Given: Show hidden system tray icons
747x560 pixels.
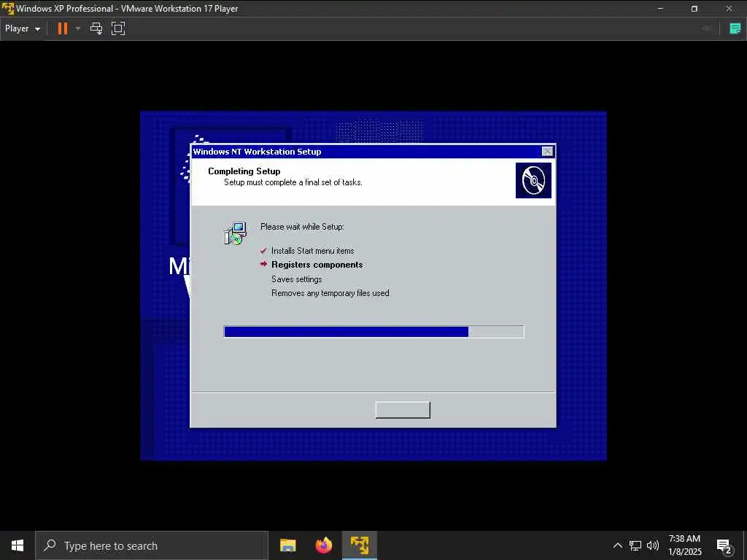Looking at the screenshot, I should click(617, 545).
